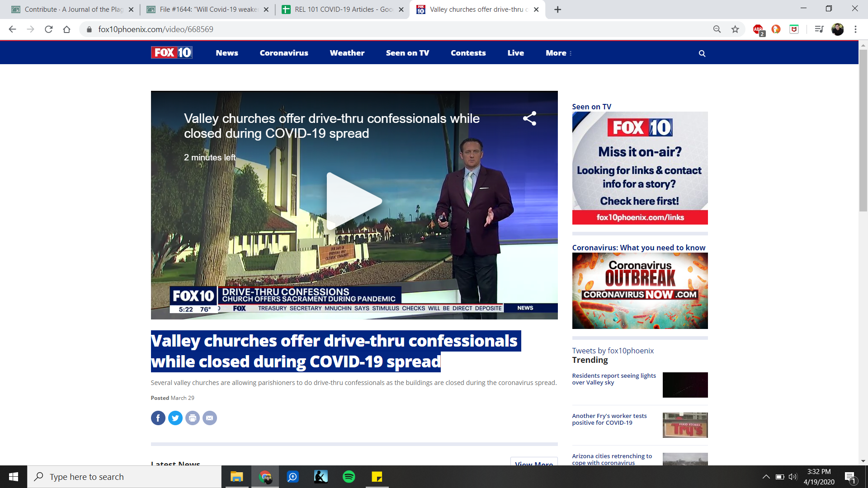Share article on Facebook
This screenshot has width=868, height=488.
(158, 418)
